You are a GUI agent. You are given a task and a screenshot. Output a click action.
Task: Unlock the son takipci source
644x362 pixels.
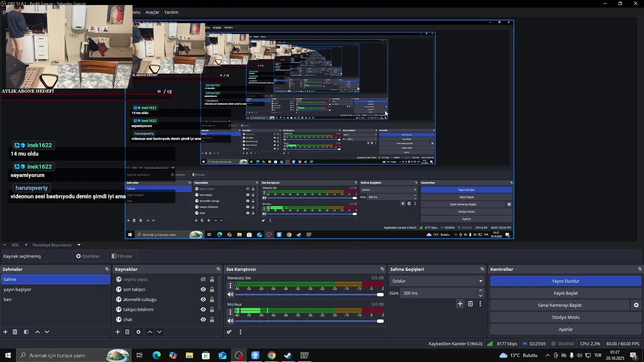212,290
